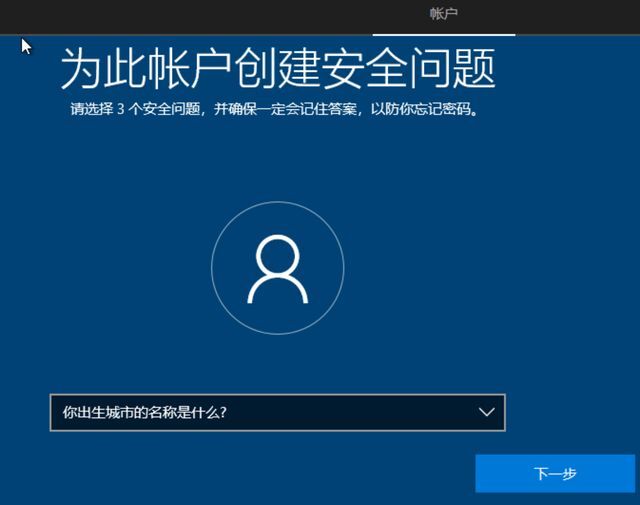Click the down chevron in the security question box
Screen dimensions: 640x505
coord(487,412)
